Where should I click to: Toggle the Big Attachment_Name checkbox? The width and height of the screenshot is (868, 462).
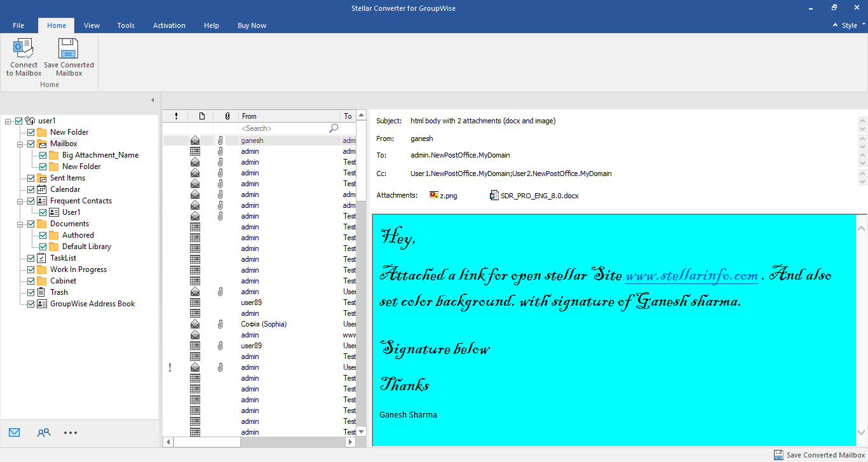[43, 155]
